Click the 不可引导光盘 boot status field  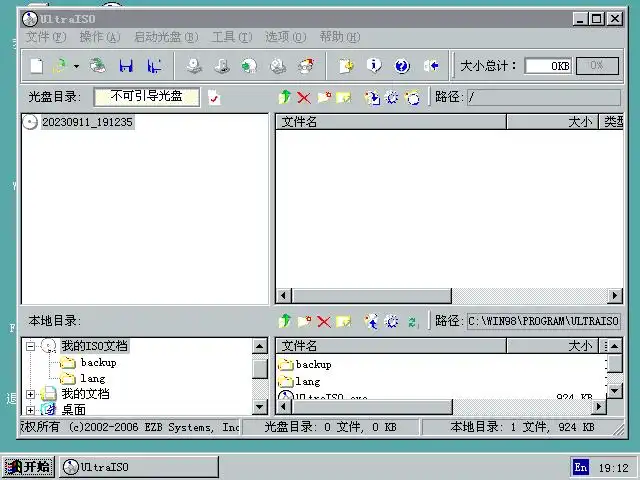coord(147,97)
